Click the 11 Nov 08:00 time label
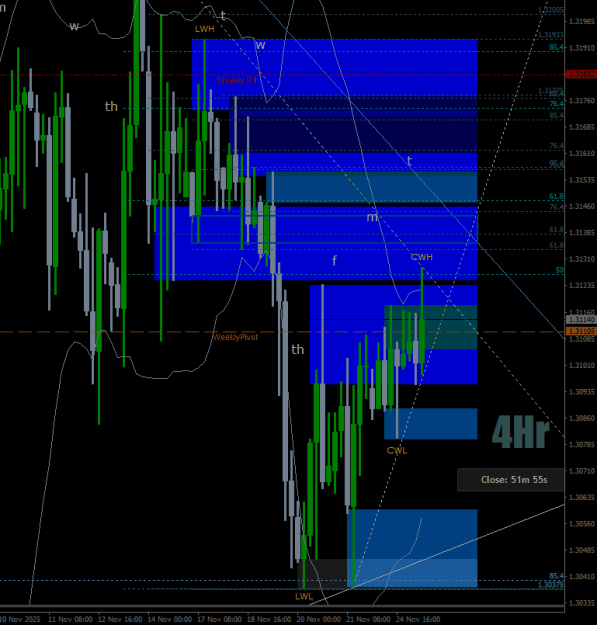Screen dimensions: 597x625 70,619
